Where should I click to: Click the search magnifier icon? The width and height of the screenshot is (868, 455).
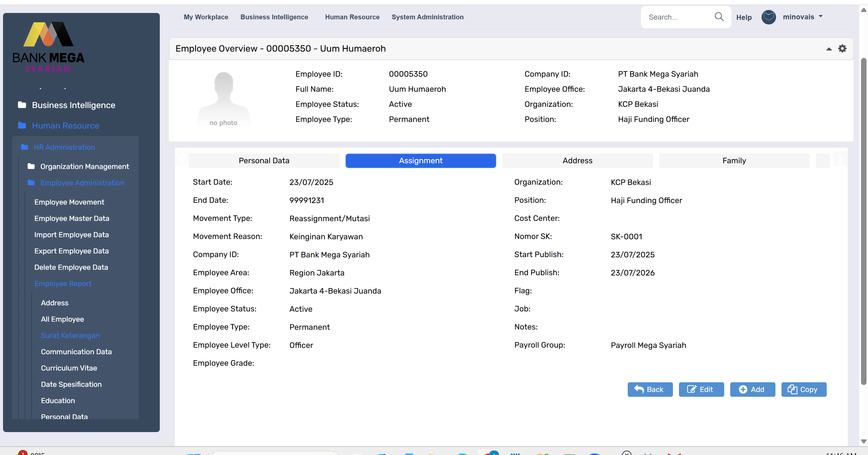(719, 17)
